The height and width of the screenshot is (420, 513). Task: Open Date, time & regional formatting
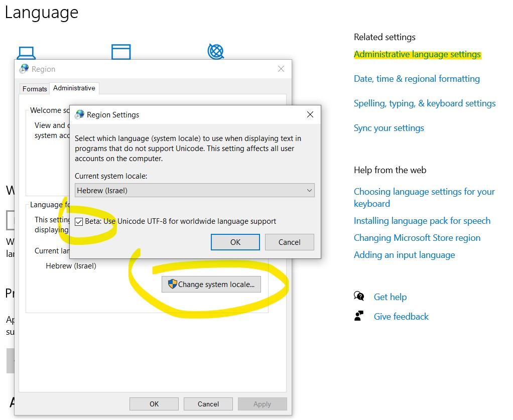(x=417, y=79)
